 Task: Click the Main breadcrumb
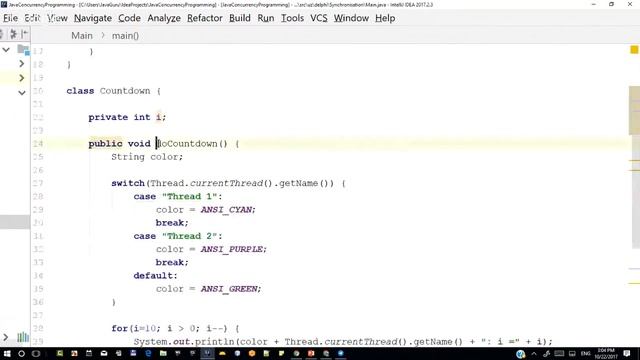click(82, 36)
